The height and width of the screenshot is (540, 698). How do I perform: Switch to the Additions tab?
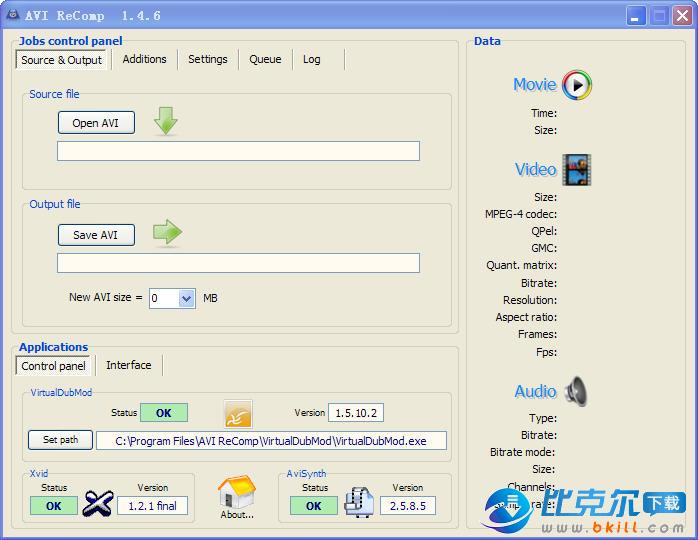coord(144,59)
